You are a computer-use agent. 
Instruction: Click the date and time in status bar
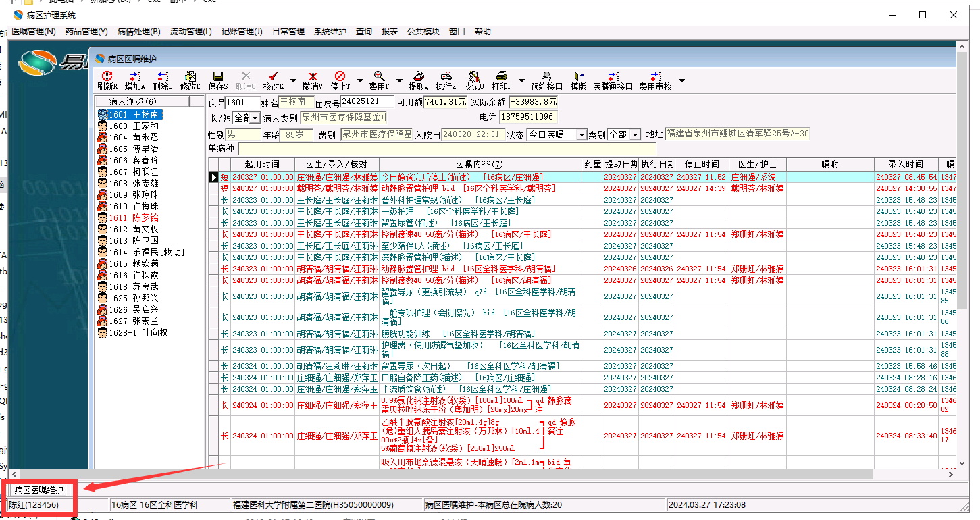[707, 505]
